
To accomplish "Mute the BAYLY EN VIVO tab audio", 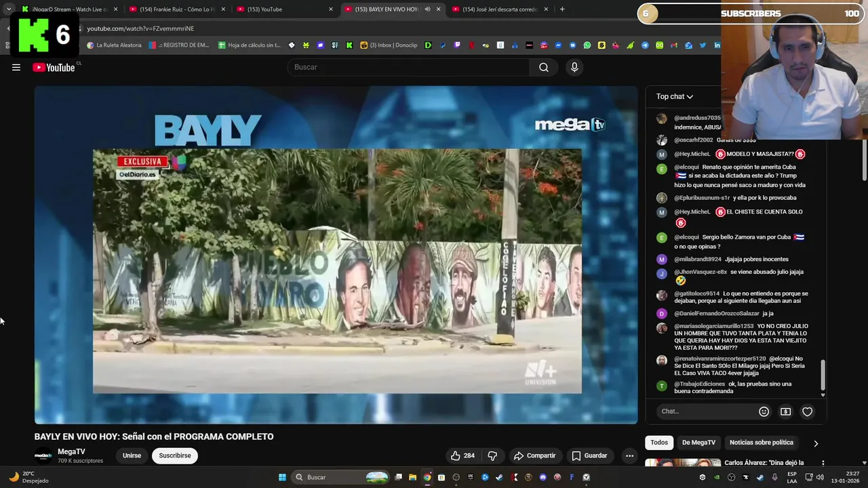I will click(x=427, y=9).
